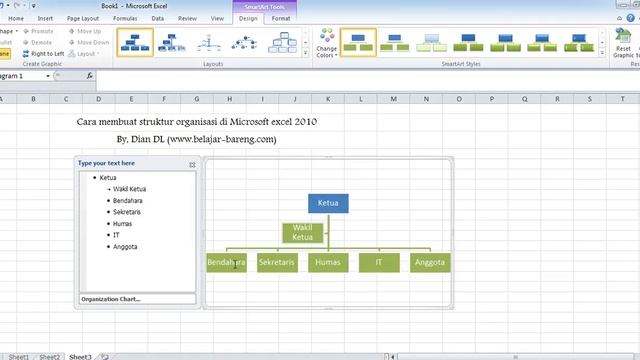Screen dimensions: 640x360
Task: Open Excel Help icon
Action: [631, 18]
